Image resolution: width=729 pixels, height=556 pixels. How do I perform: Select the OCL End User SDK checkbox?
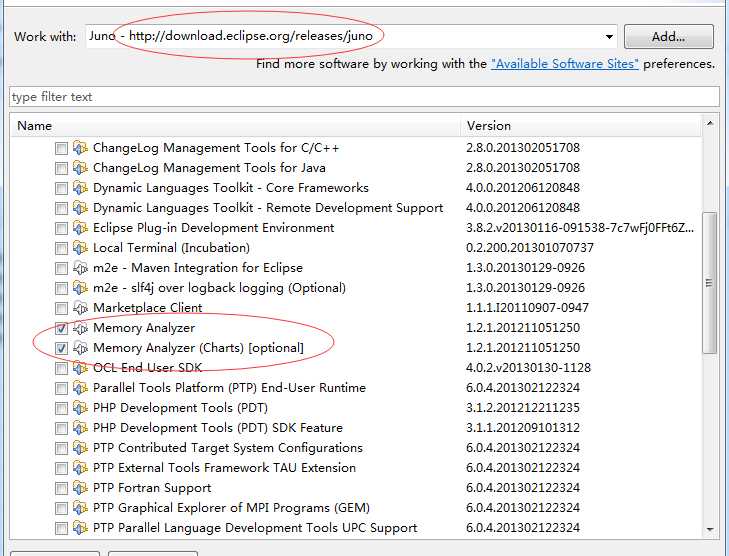coord(61,368)
